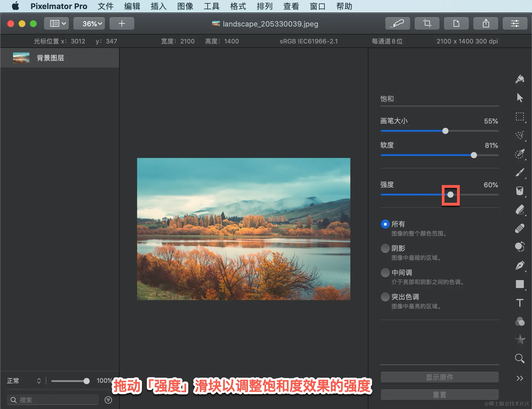This screenshot has width=532, height=409.
Task: Click the landscape_205330039.jpeg title text
Action: (271, 24)
